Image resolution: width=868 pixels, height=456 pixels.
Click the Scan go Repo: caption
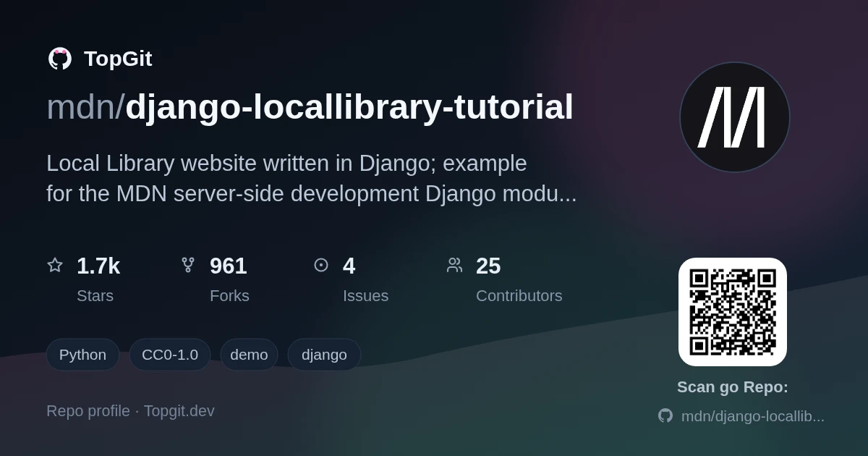tap(733, 387)
